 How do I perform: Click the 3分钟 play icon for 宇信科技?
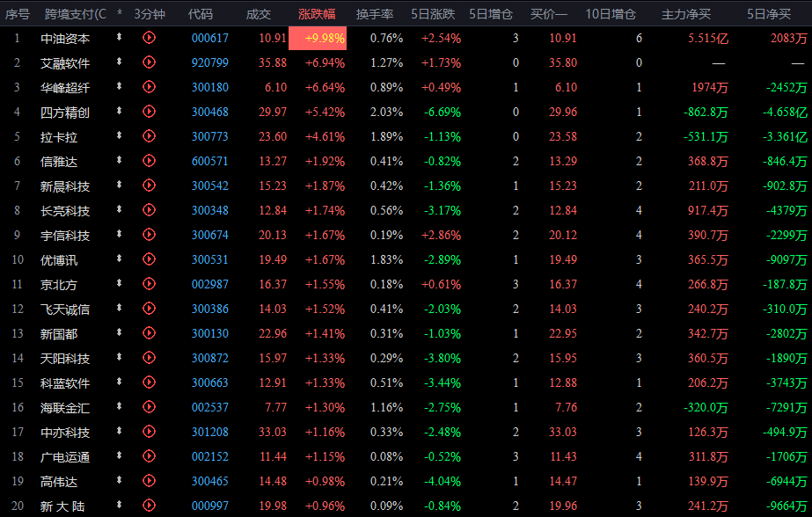click(149, 235)
